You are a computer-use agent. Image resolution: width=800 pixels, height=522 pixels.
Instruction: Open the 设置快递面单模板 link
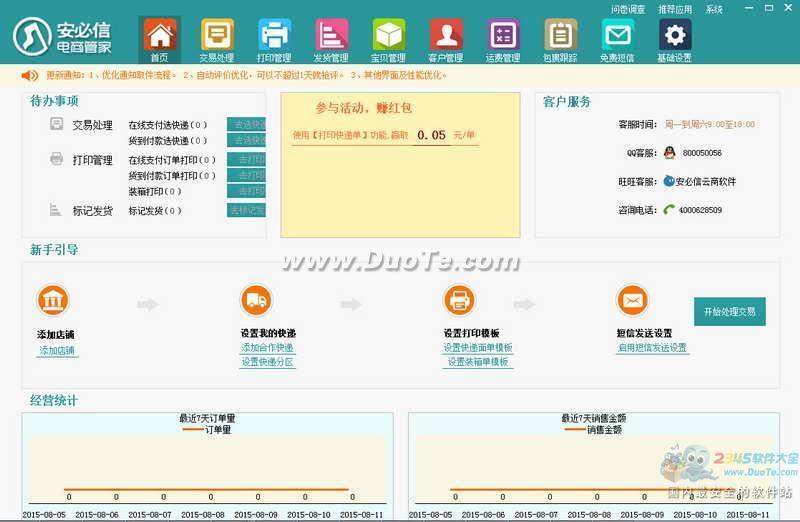[x=478, y=348]
